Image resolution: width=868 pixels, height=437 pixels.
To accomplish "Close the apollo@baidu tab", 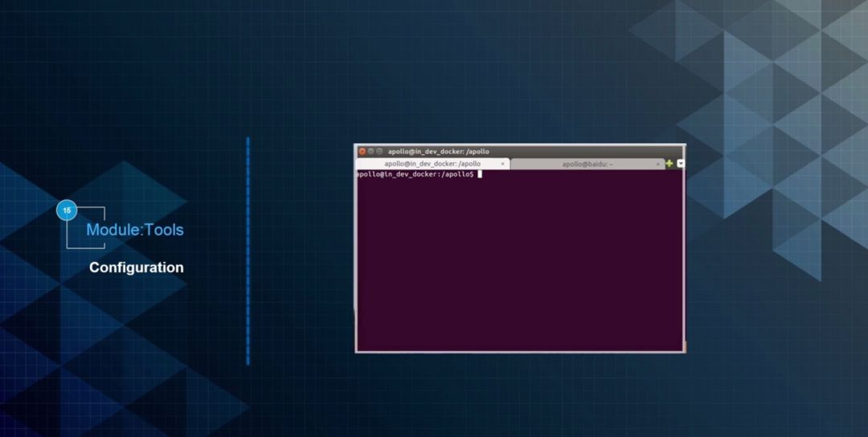I will [x=658, y=164].
